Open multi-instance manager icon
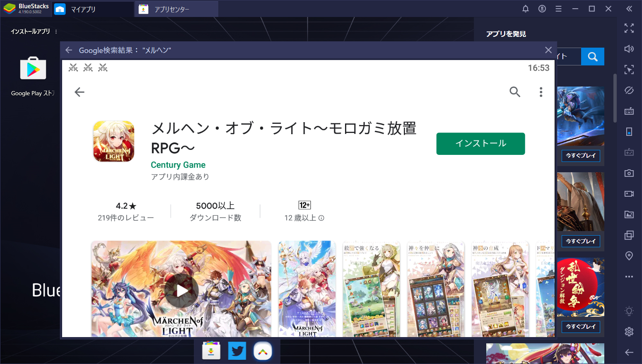The height and width of the screenshot is (364, 642). tap(629, 235)
